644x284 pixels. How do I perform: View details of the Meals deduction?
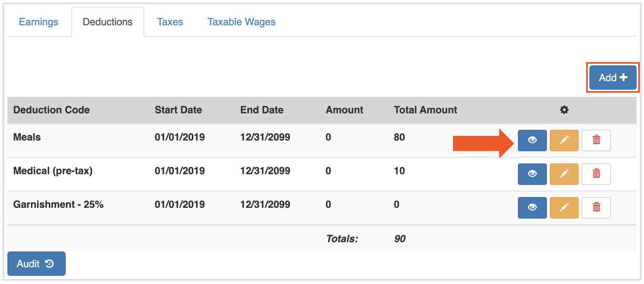[532, 140]
